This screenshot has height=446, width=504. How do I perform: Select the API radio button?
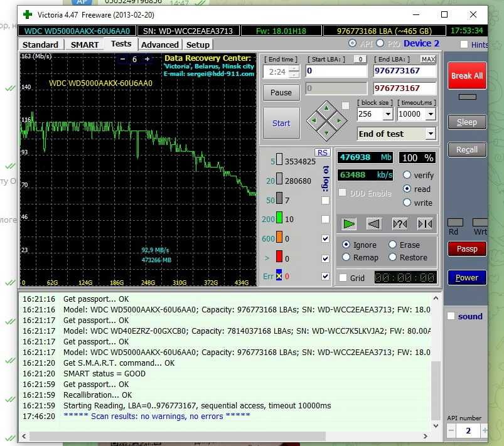pos(352,43)
